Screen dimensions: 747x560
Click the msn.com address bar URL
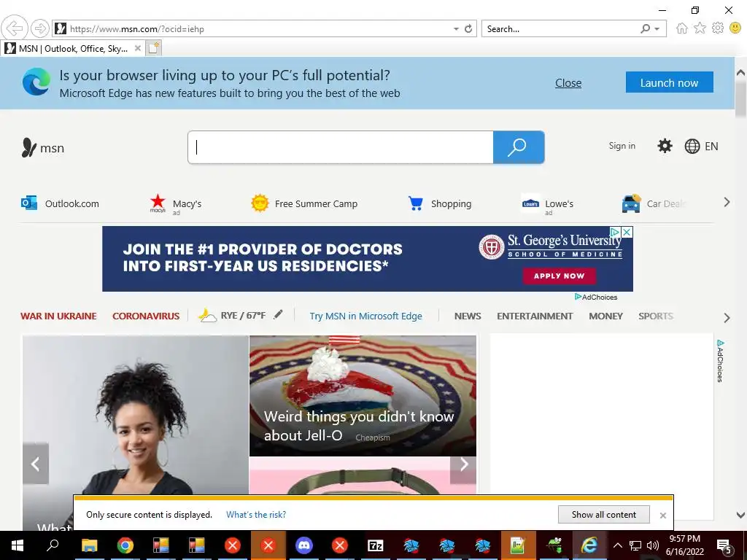[x=136, y=29]
